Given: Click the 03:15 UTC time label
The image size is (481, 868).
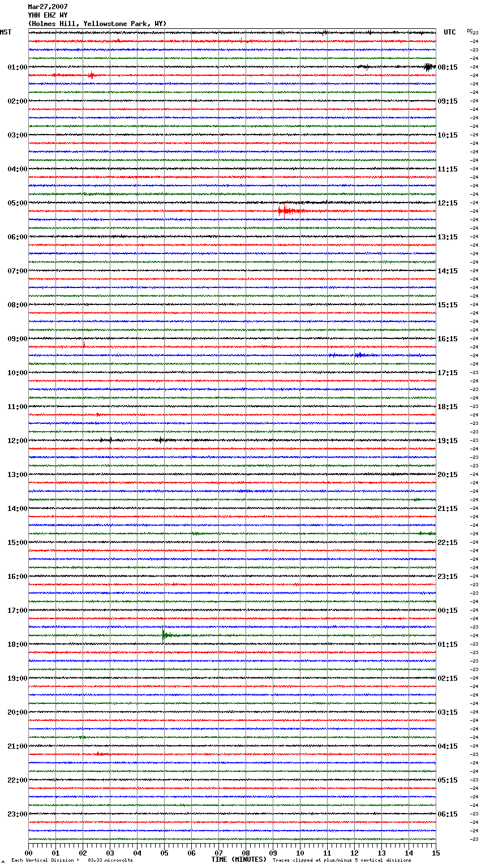Looking at the screenshot, I should pos(448,712).
